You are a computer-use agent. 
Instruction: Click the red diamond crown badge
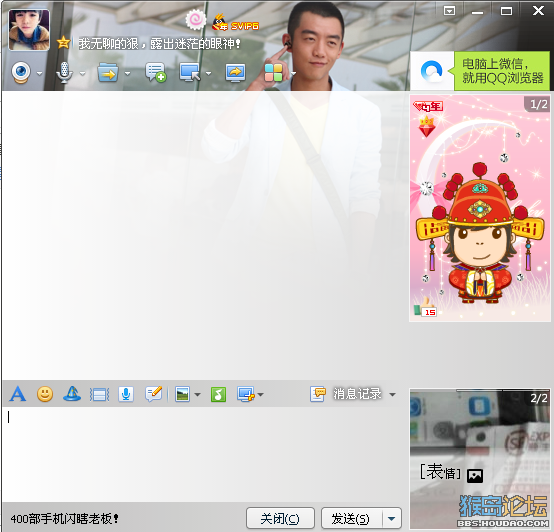coord(426,126)
